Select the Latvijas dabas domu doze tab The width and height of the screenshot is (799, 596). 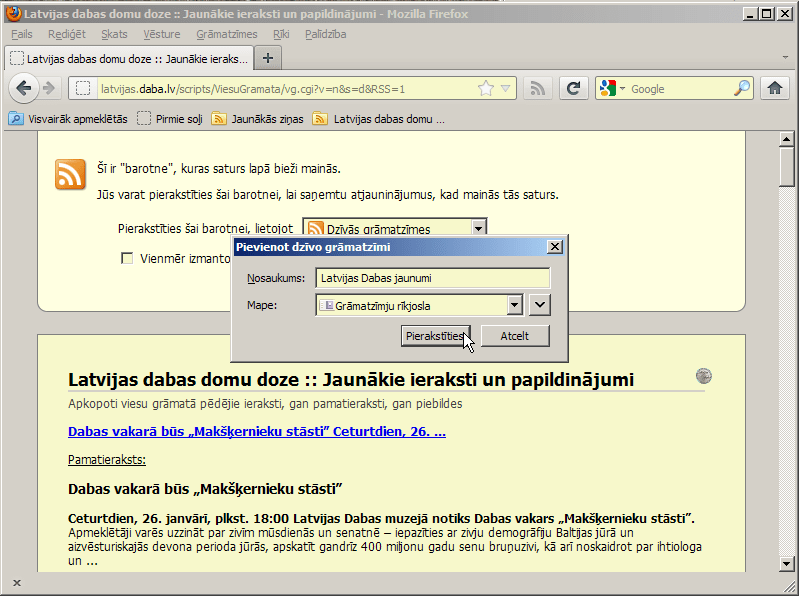[129, 59]
